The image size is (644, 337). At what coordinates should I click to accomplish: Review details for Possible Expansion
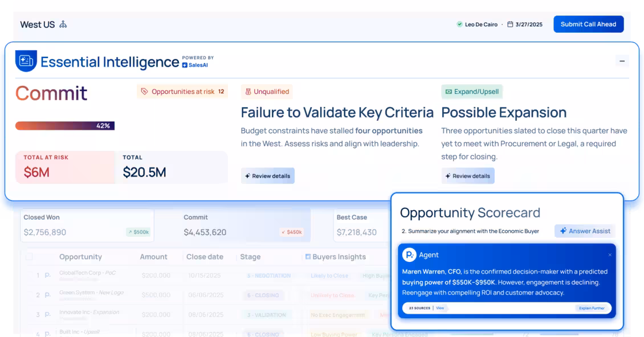point(468,176)
